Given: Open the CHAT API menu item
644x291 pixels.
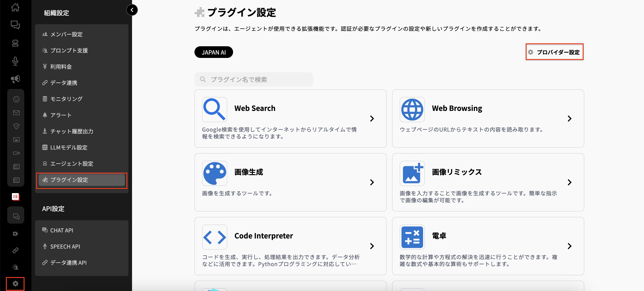Looking at the screenshot, I should [62, 230].
